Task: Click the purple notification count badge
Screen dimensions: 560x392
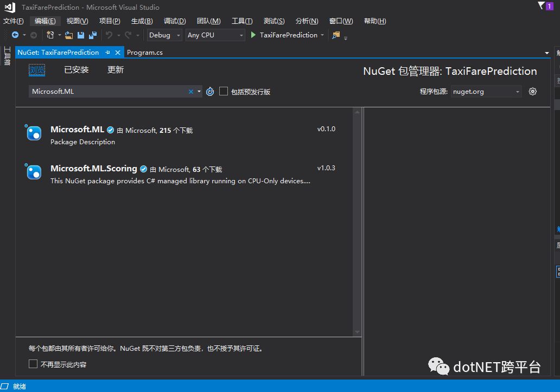Action: (x=549, y=6)
